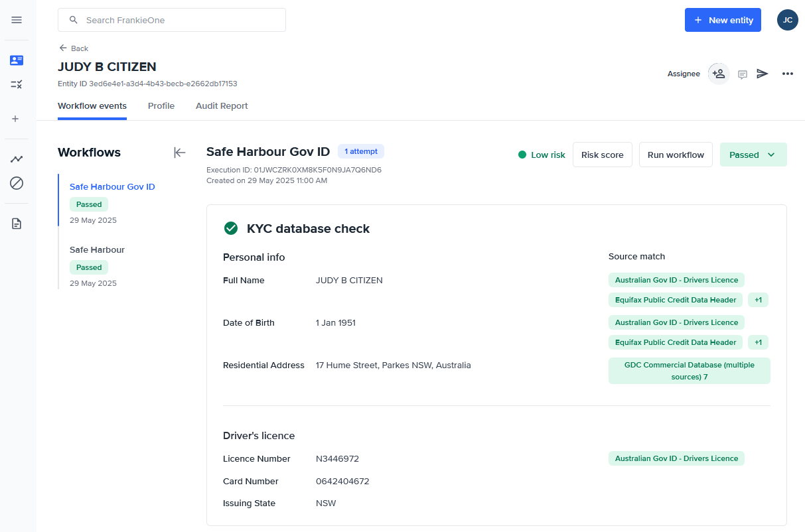The image size is (805, 532).
Task: Expand the Passed status dropdown
Action: coord(753,155)
